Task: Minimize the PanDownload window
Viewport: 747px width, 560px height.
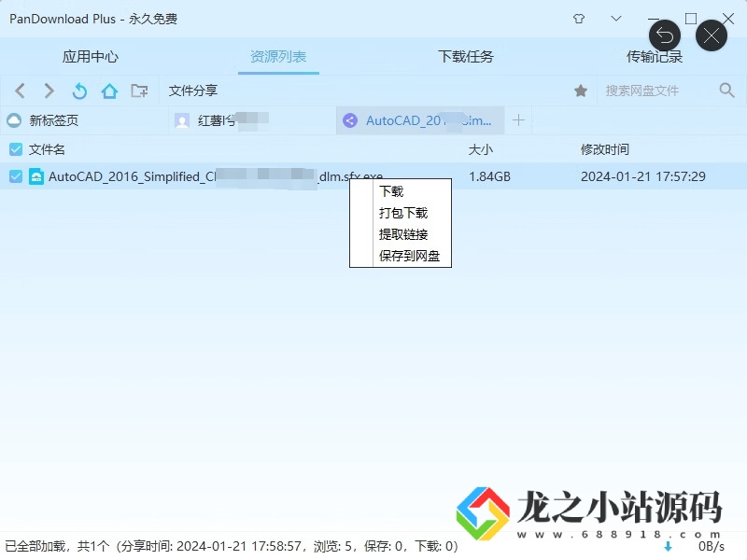Action: pos(654,19)
